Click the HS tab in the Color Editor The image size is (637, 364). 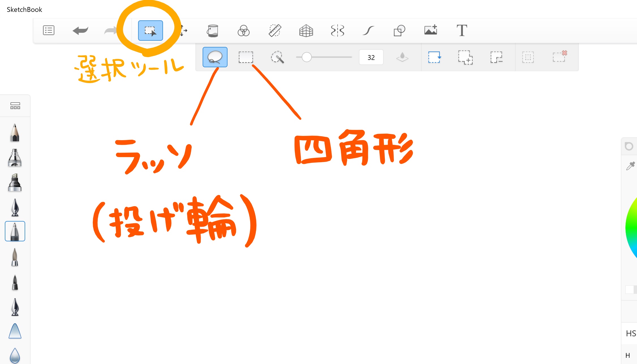[x=631, y=333]
